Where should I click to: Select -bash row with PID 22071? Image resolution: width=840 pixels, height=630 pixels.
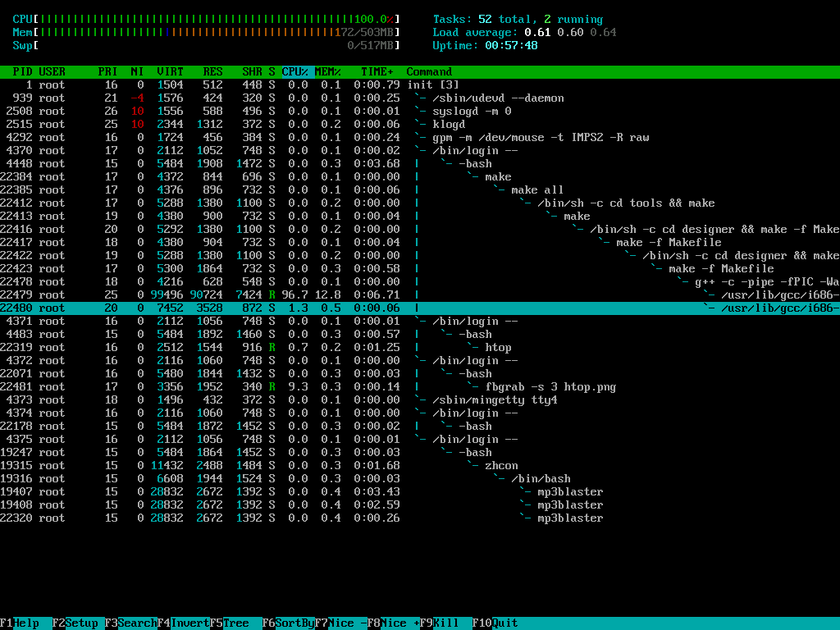pos(420,373)
